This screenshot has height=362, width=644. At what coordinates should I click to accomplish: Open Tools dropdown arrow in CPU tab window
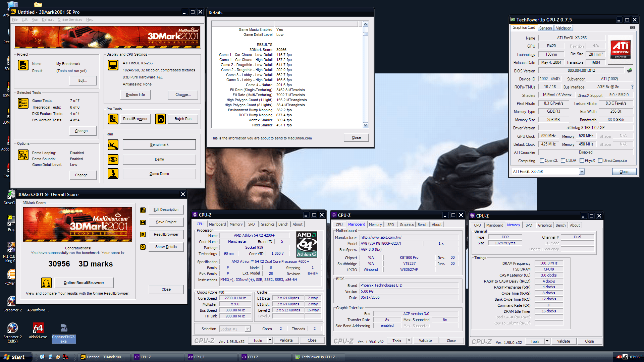[x=270, y=340]
